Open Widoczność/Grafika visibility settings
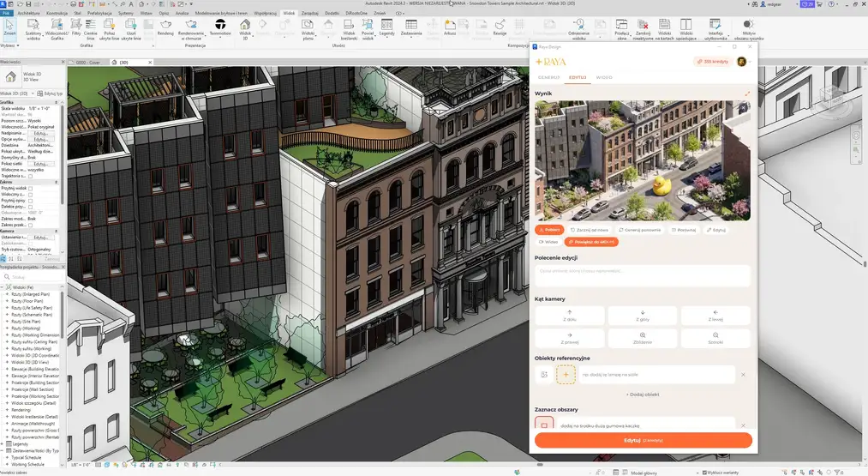Image resolution: width=868 pixels, height=476 pixels. tap(57, 29)
